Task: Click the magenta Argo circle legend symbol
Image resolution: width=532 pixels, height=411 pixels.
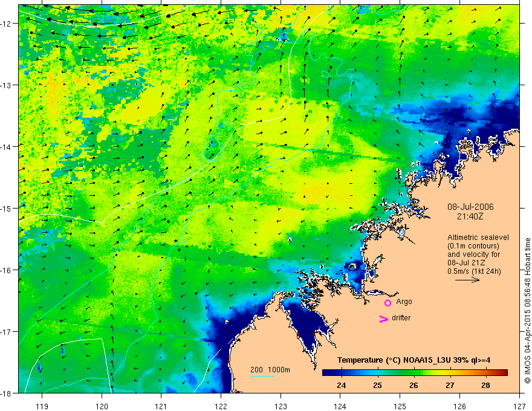Action: [x=388, y=303]
